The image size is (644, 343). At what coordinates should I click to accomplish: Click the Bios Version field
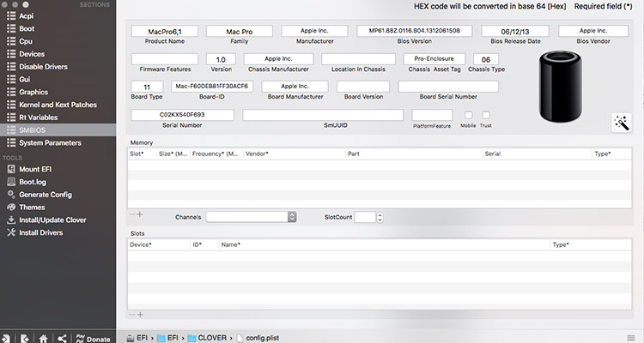pos(415,31)
